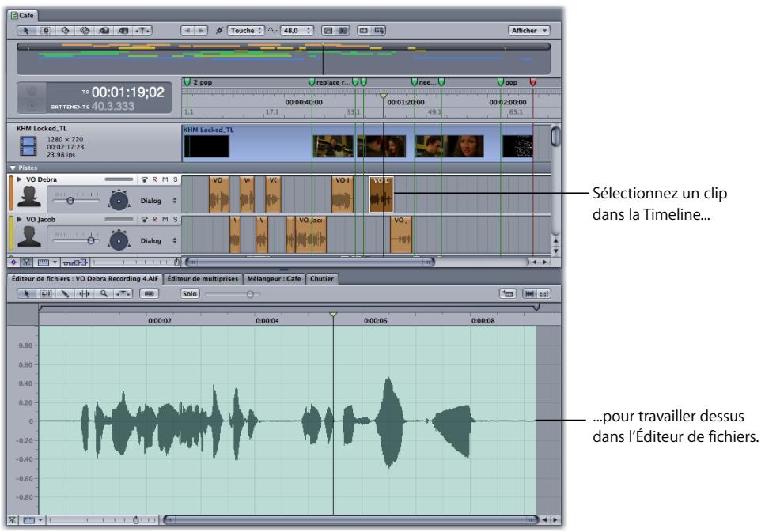
Task: Switch to Éditeur de multiprises tab
Action: coord(203,278)
